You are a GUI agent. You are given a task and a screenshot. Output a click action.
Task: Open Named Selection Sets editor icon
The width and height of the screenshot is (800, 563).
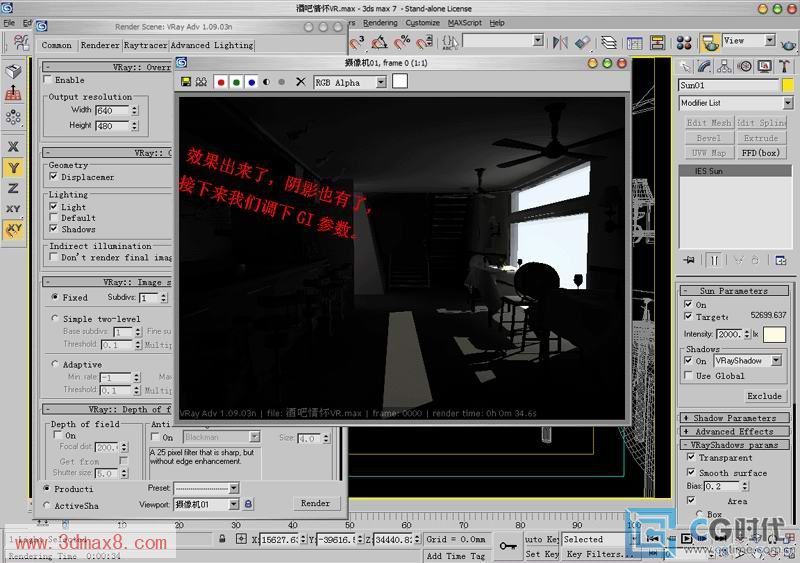pyautogui.click(x=449, y=42)
